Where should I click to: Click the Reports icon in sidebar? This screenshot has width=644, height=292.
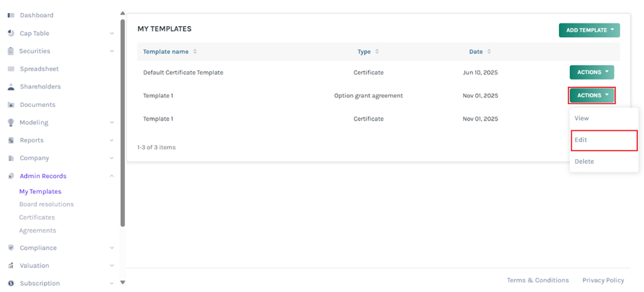[11, 141]
